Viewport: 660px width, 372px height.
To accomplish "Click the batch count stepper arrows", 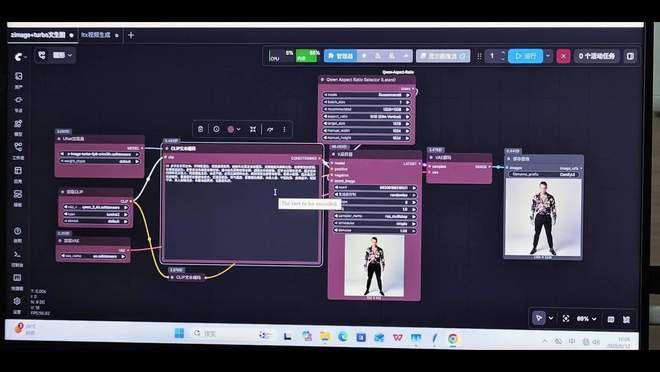I will coord(503,56).
